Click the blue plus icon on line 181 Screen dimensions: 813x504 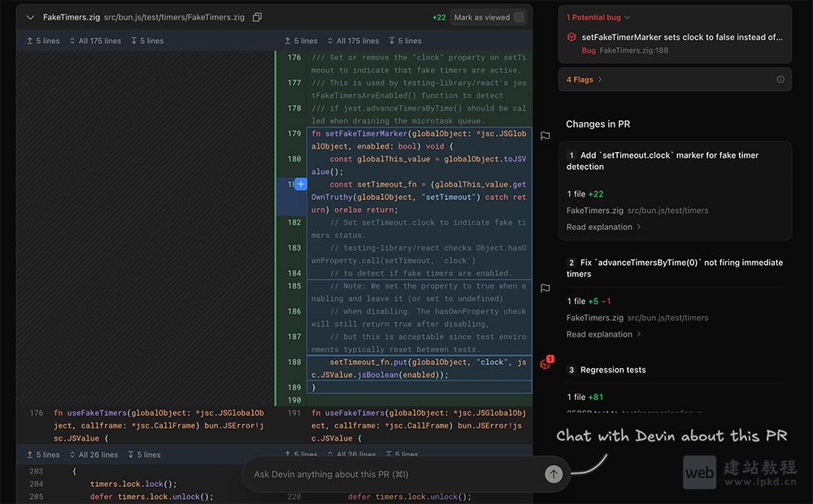tap(301, 185)
